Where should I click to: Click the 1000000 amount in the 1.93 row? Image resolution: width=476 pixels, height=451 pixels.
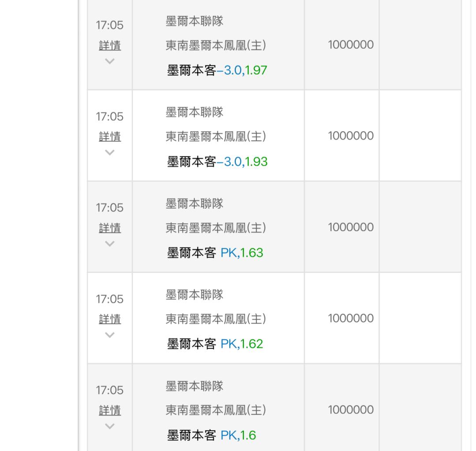pyautogui.click(x=350, y=136)
